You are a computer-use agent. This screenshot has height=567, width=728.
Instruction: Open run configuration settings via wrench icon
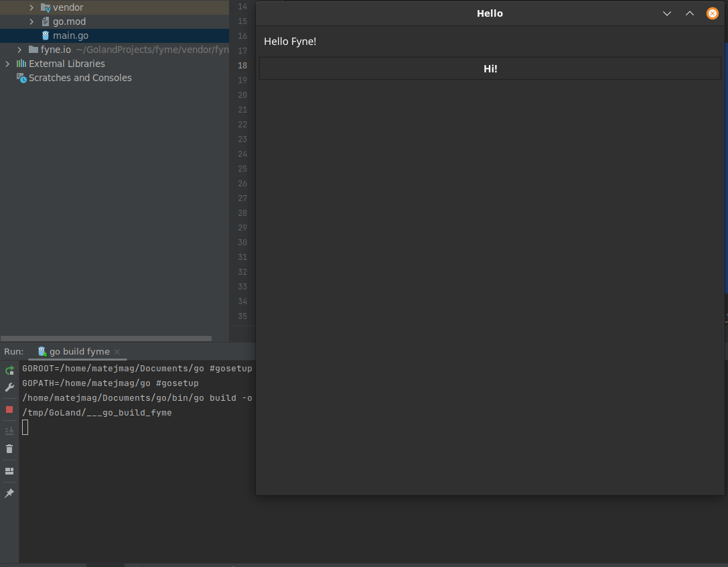pyautogui.click(x=9, y=387)
